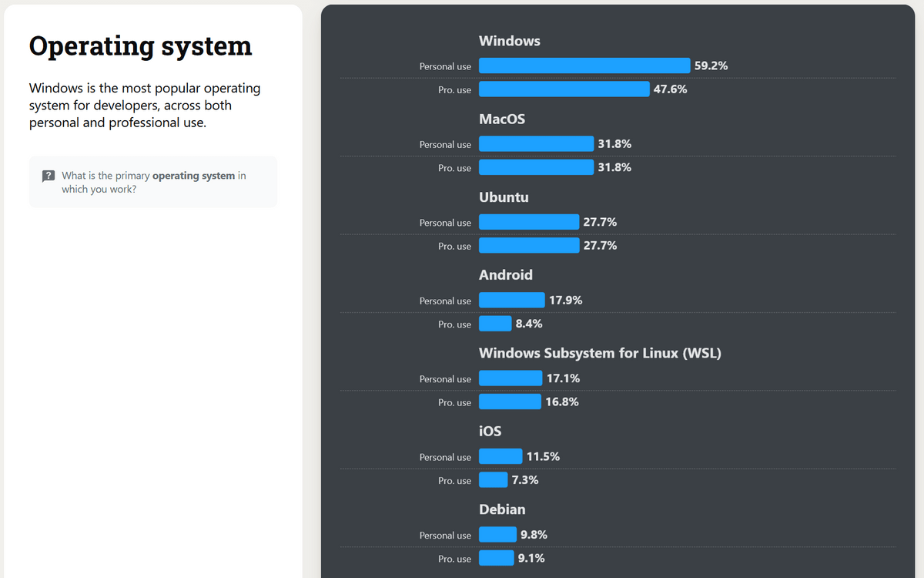Click the iOS Pro. use 7.3% bar
This screenshot has width=924, height=578.
click(x=493, y=480)
